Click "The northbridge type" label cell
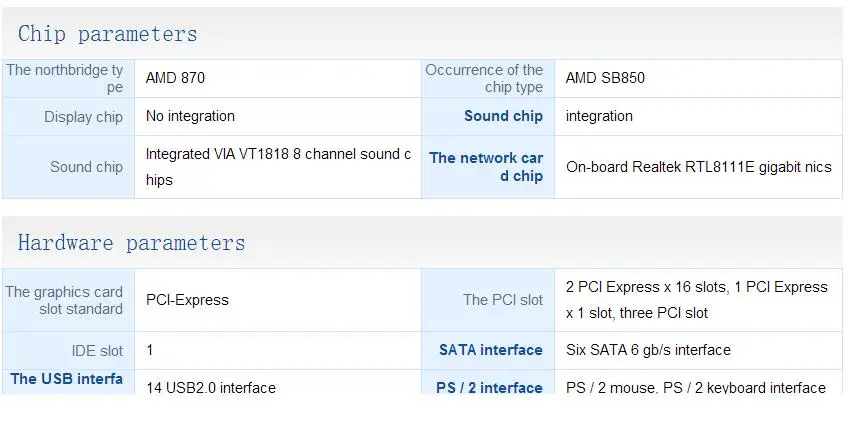The height and width of the screenshot is (426, 854). pyautogui.click(x=65, y=78)
